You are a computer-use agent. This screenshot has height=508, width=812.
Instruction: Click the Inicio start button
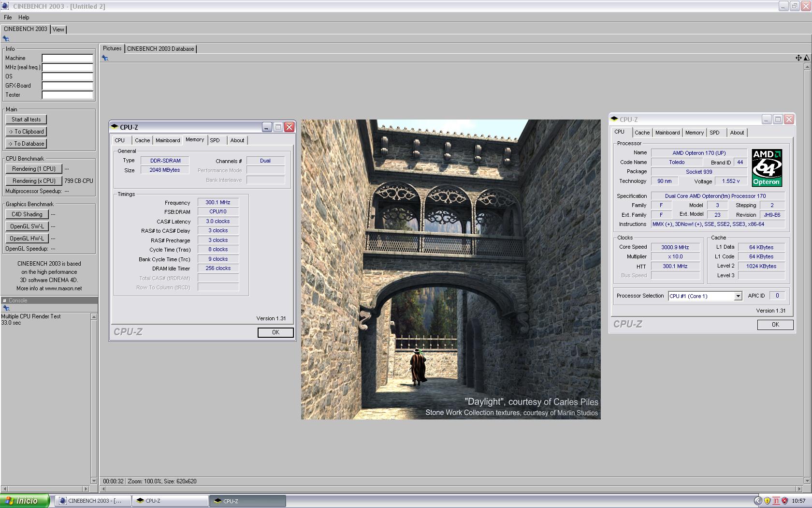point(25,501)
